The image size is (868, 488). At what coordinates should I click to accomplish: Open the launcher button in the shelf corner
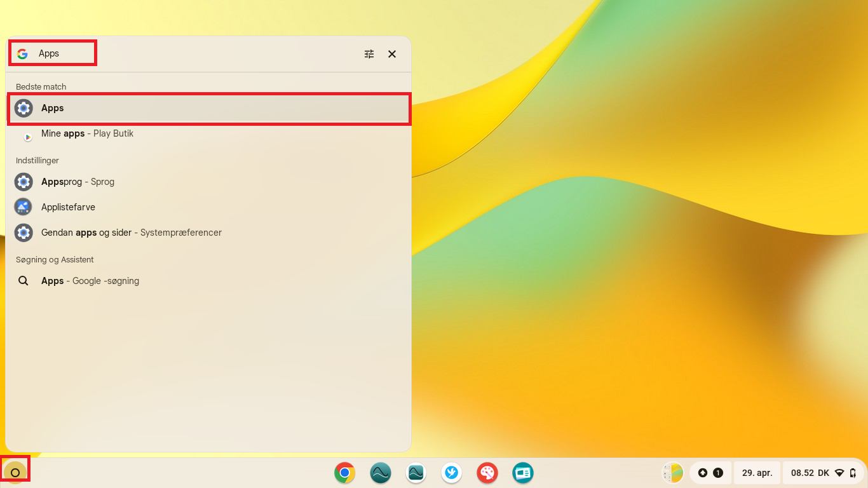coord(15,472)
